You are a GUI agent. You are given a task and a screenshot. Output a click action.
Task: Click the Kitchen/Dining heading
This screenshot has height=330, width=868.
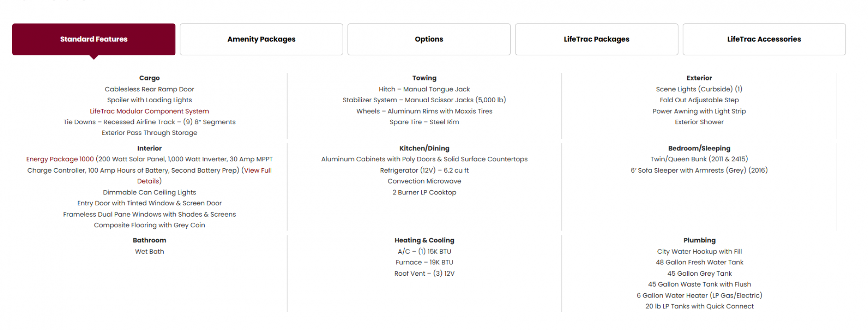pyautogui.click(x=425, y=148)
